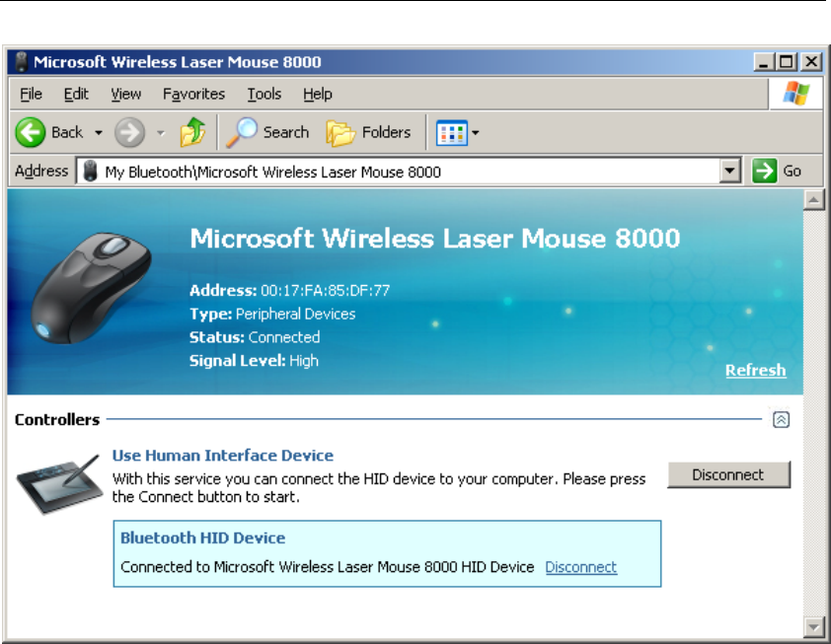
Task: Open the Edit menu
Action: point(76,95)
